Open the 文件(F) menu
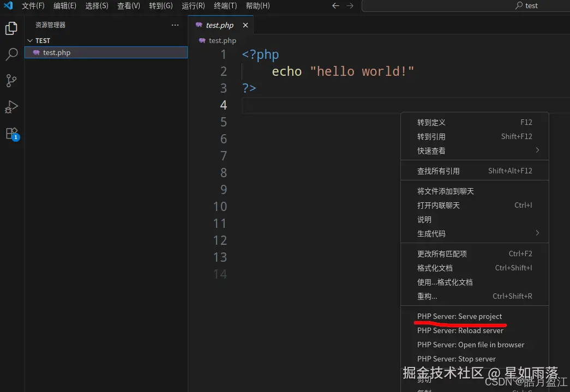The image size is (570, 392). (33, 5)
